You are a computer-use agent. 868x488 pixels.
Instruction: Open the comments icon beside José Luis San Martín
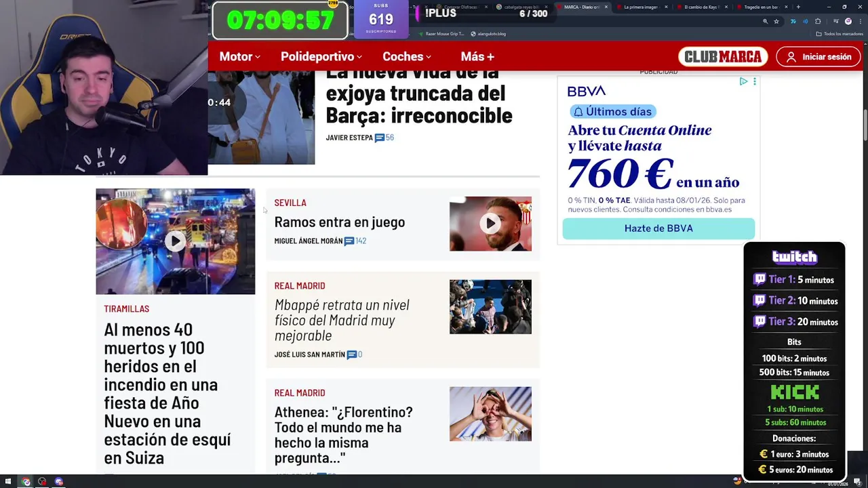(x=351, y=354)
